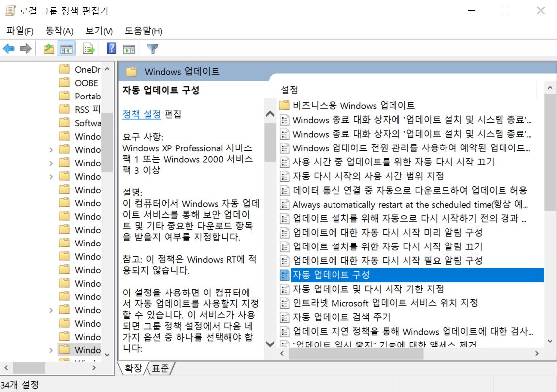
Task: Click the icon of 데이터 통신 연결 중 자동으로 다운로드하여 업데이트 허용
Action: (x=284, y=190)
